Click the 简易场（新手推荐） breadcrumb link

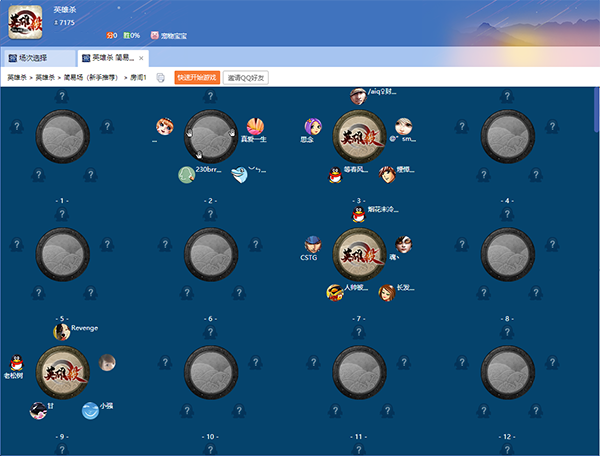coord(91,78)
